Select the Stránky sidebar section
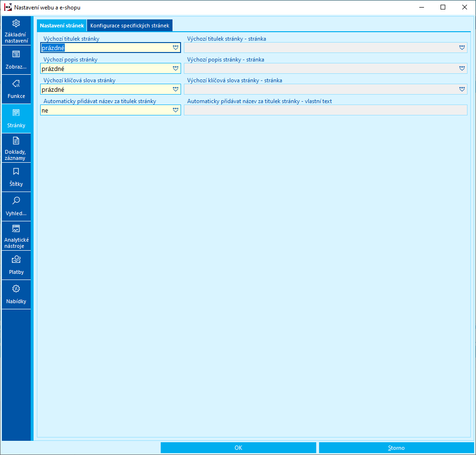476x455 pixels. (x=16, y=118)
